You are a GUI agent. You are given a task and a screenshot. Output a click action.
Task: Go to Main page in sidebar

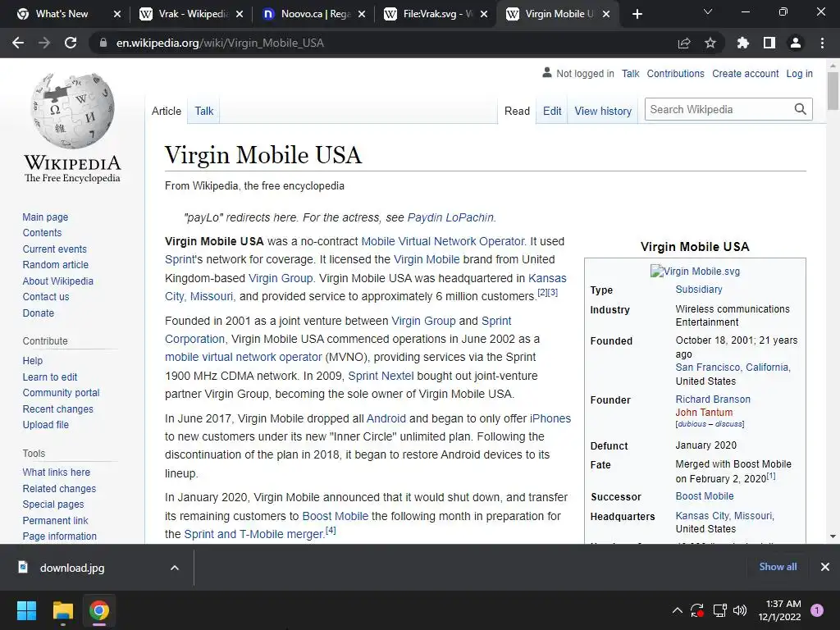coord(46,217)
